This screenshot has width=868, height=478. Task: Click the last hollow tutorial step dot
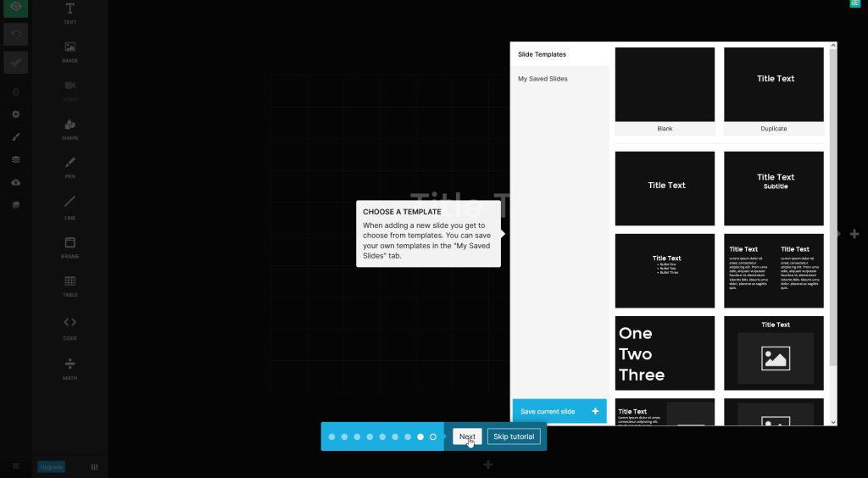[x=433, y=436]
